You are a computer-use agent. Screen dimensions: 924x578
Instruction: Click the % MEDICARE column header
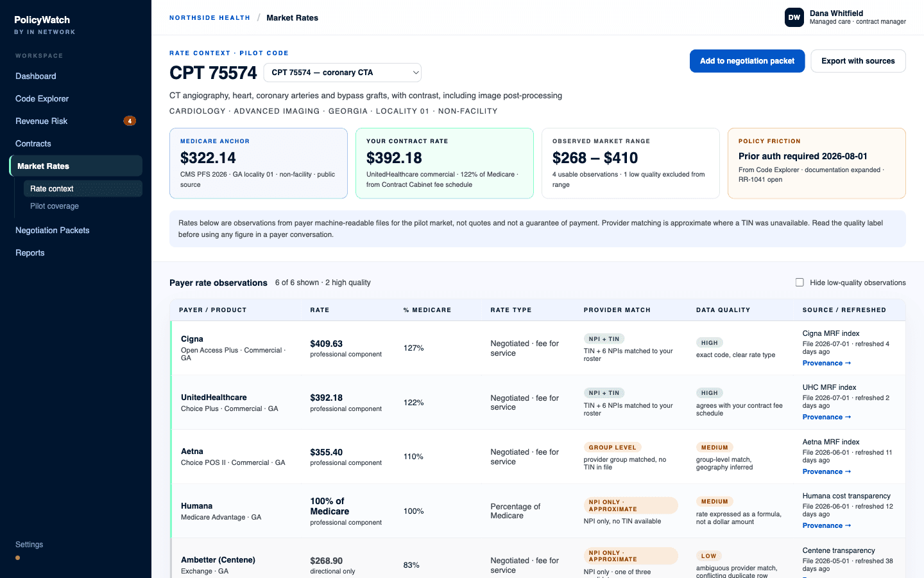(427, 310)
